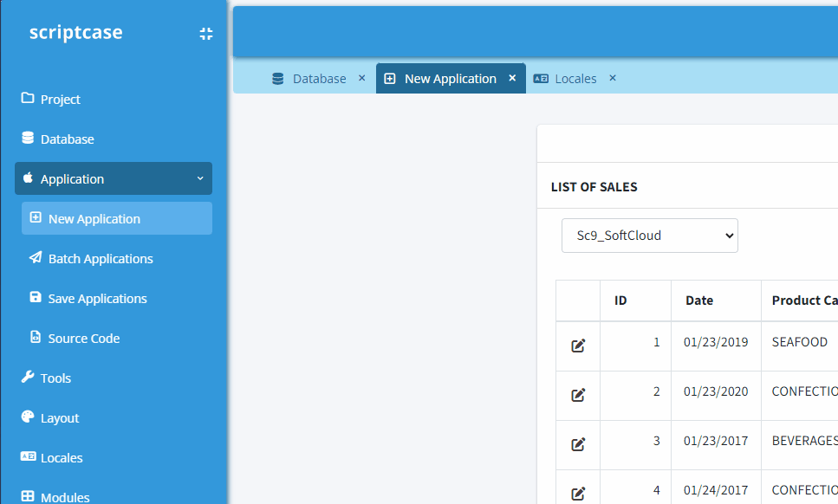Open Project from the sidebar
Image resolution: width=838 pixels, height=504 pixels.
pos(60,100)
